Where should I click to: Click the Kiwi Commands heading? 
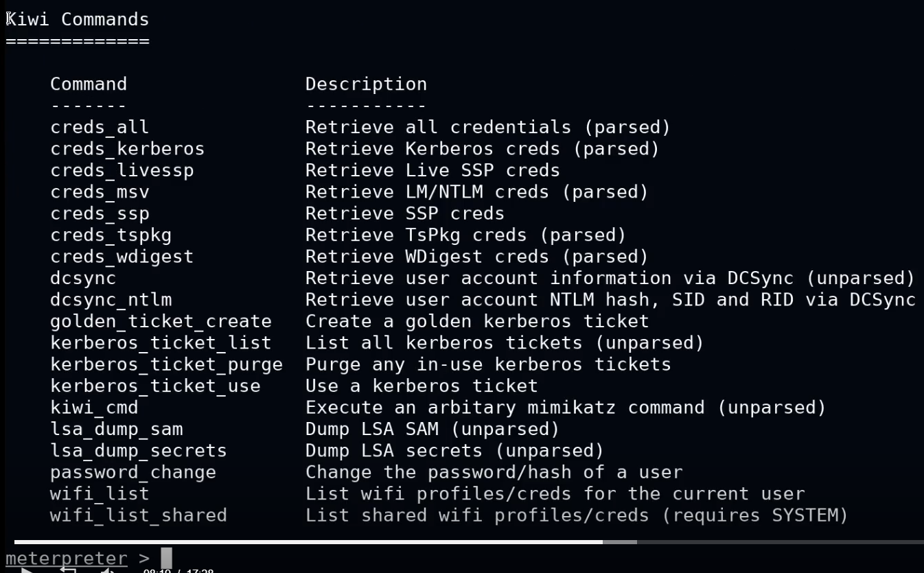[78, 19]
